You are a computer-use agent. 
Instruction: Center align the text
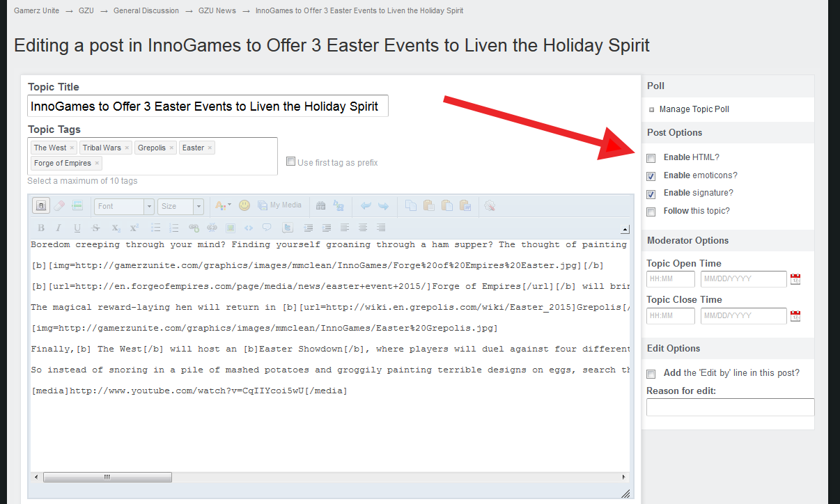362,228
